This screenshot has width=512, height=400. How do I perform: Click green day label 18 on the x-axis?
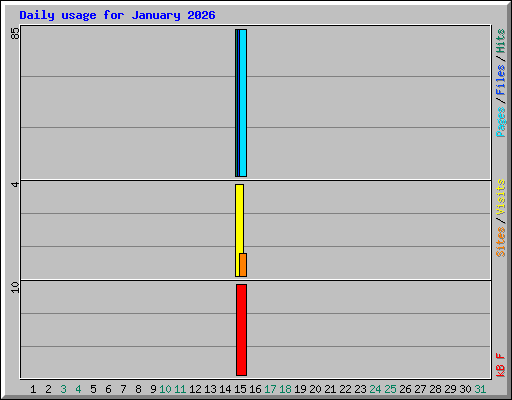[x=285, y=389]
